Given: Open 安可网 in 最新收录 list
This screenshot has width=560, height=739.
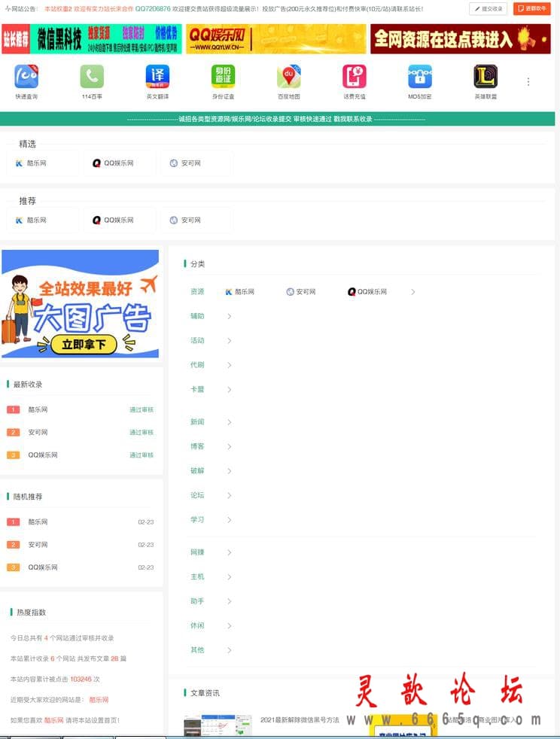Looking at the screenshot, I should 38,432.
